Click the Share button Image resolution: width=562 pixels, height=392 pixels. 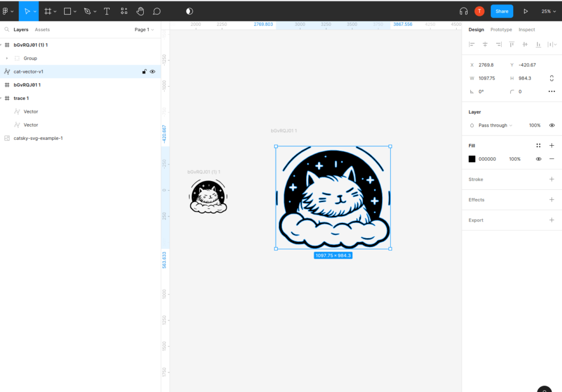pos(502,11)
